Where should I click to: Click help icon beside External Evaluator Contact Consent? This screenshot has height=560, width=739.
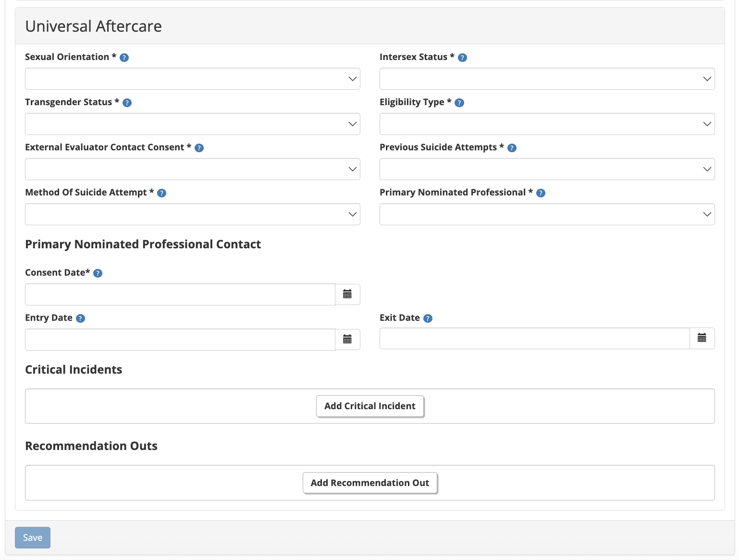pyautogui.click(x=199, y=148)
